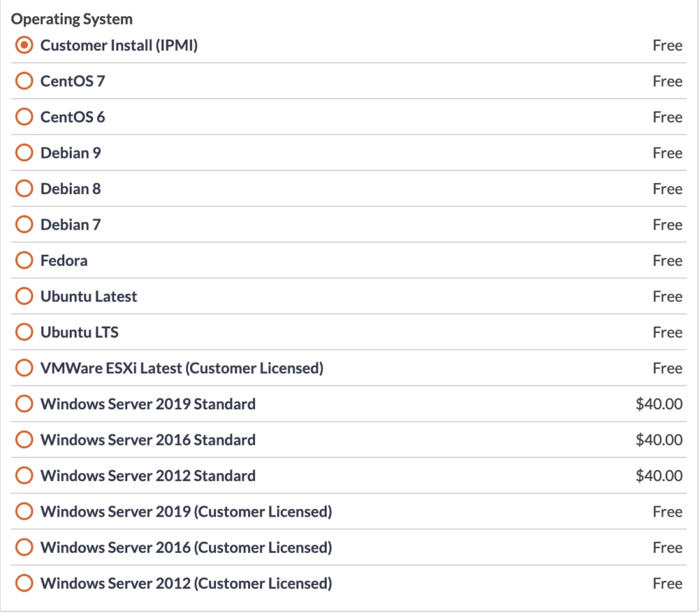Click the Debian 9 label text
The width and height of the screenshot is (700, 613).
coord(70,153)
